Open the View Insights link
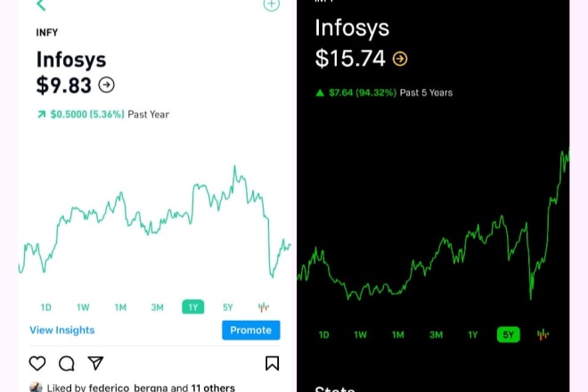The width and height of the screenshot is (588, 392). point(62,331)
